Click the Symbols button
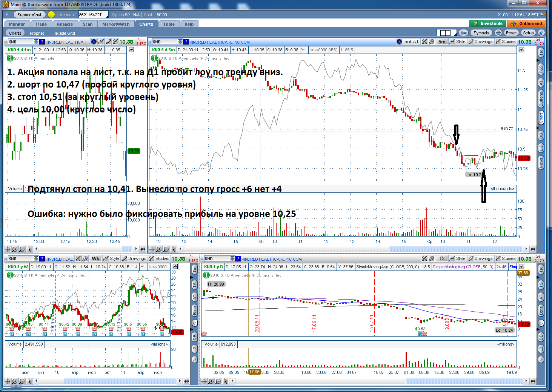 click(481, 33)
